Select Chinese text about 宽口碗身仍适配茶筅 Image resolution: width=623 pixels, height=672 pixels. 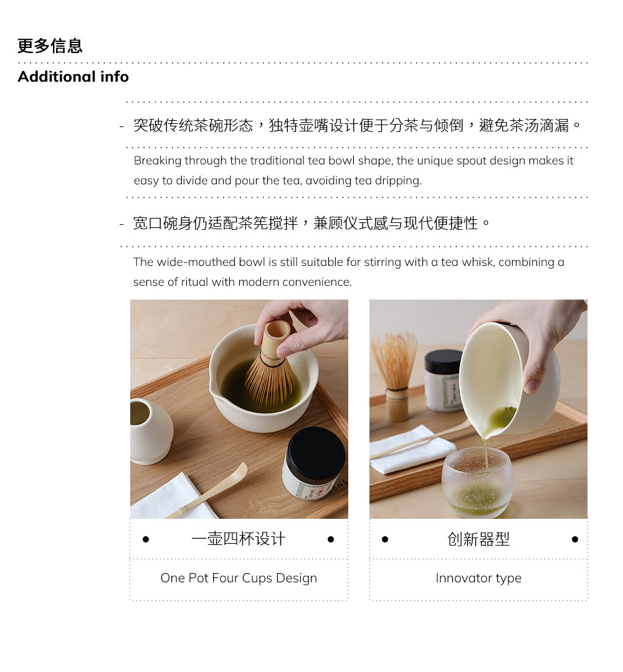point(311,223)
